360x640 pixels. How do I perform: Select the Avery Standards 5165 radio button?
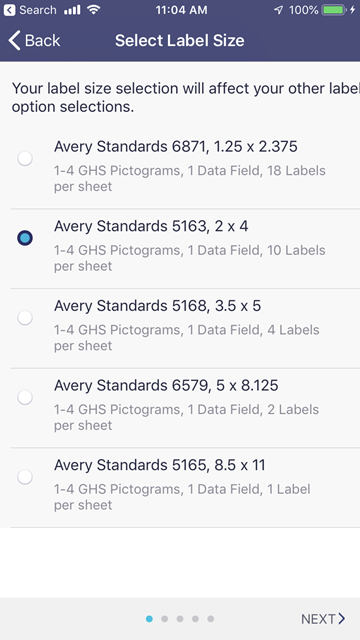25,477
